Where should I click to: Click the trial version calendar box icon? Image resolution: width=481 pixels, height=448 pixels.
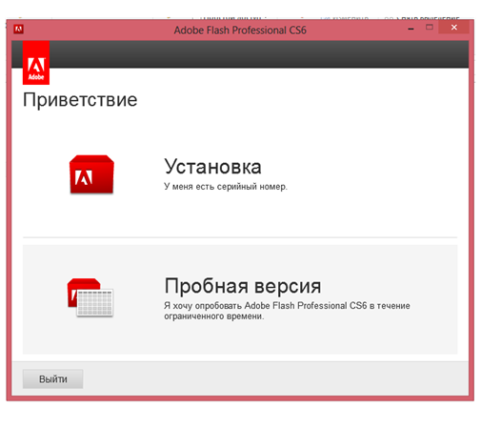(x=90, y=297)
